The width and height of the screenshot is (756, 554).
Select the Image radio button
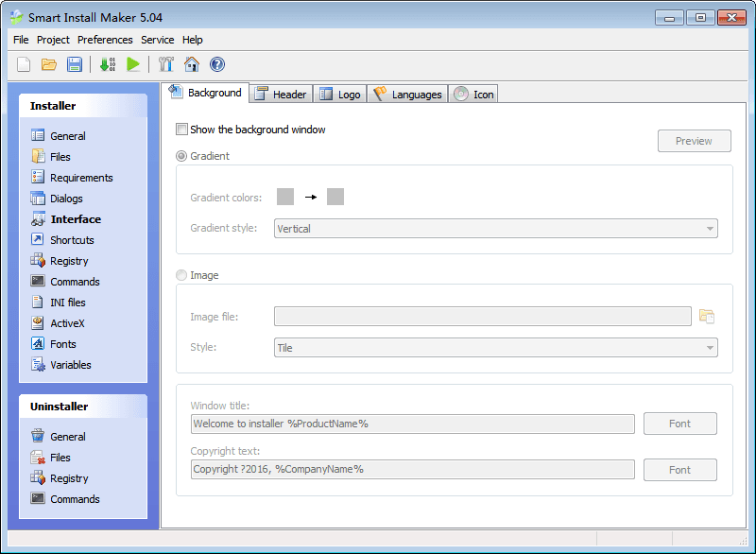pos(181,275)
